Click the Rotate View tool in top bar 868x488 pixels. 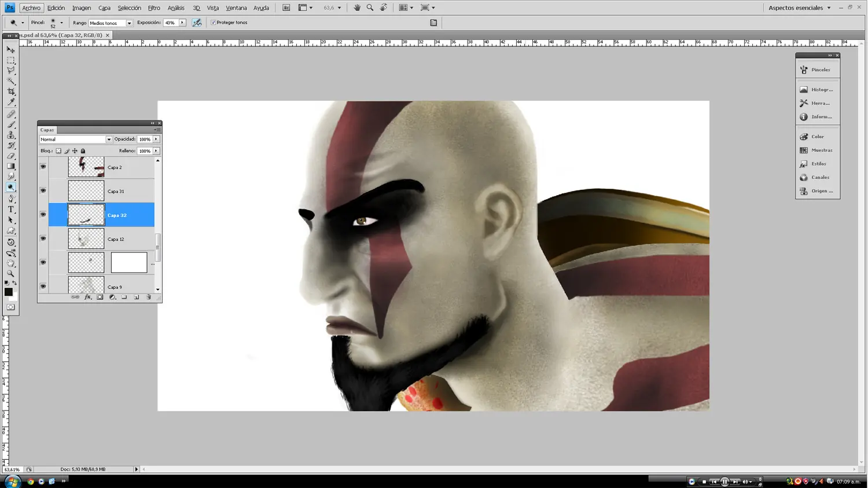pos(384,8)
